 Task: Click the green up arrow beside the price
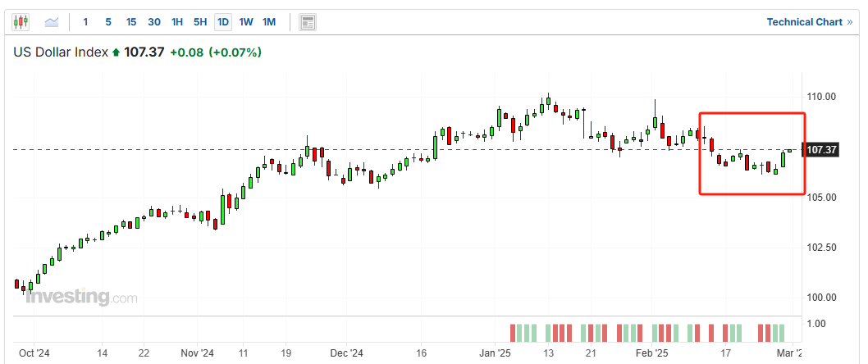point(116,52)
